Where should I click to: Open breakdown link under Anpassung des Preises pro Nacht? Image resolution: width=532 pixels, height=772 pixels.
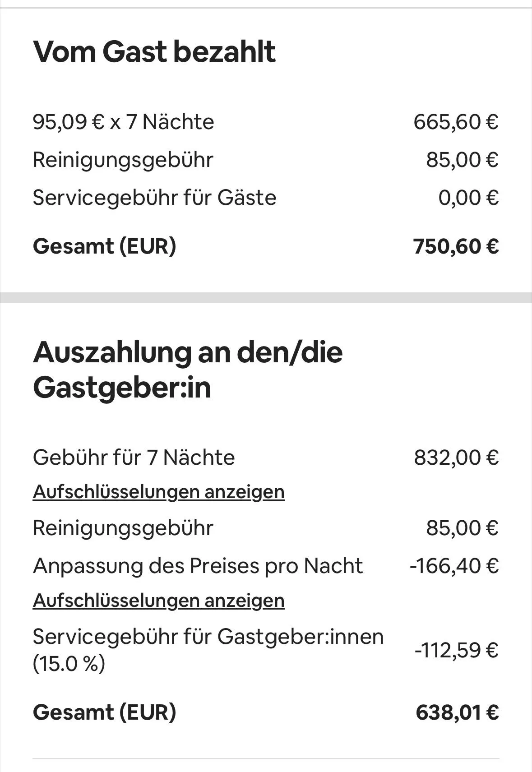(159, 601)
